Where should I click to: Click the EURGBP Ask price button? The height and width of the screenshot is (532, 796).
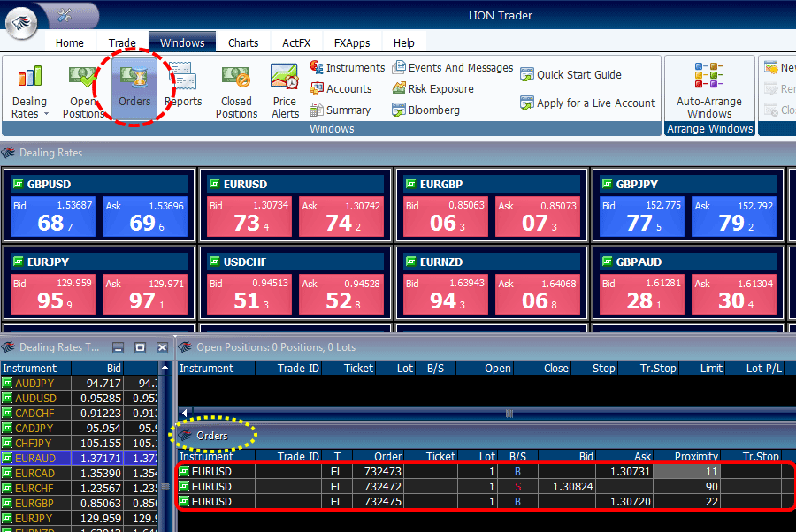pyautogui.click(x=538, y=217)
